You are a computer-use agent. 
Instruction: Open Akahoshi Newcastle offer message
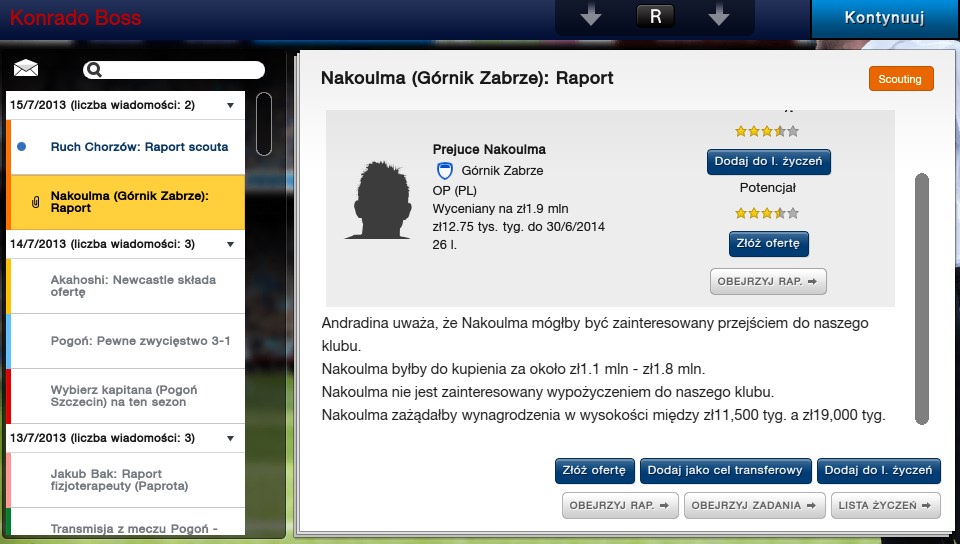(133, 286)
